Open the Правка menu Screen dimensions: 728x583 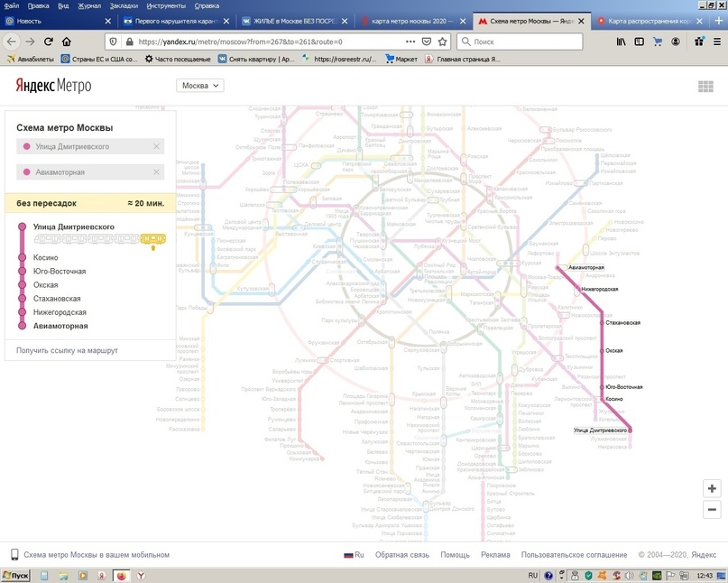pyautogui.click(x=38, y=6)
